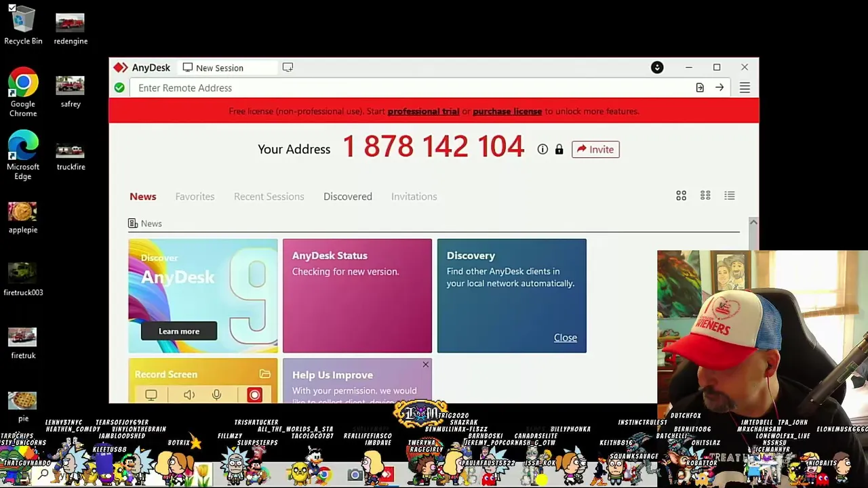Viewport: 868px width, 488px height.
Task: Open the News tab
Action: pyautogui.click(x=143, y=197)
